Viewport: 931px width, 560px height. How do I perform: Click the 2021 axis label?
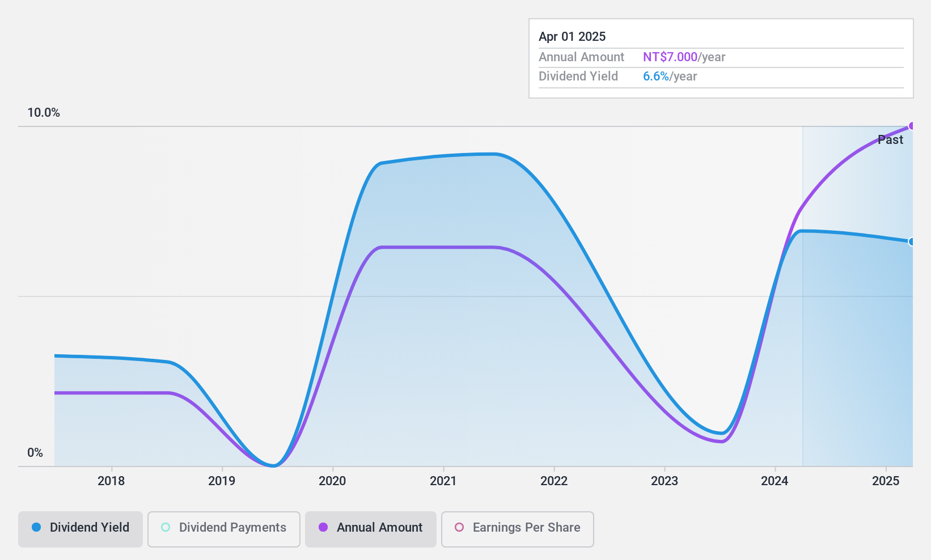point(443,481)
